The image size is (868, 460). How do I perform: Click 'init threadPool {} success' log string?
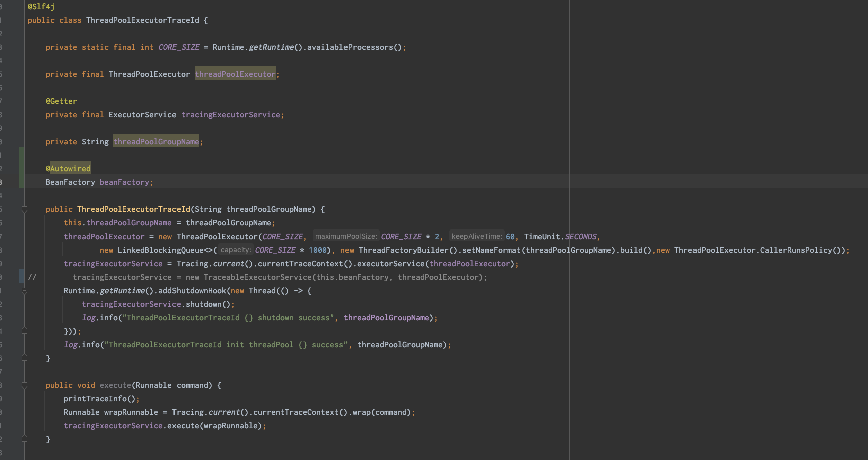[285, 345]
